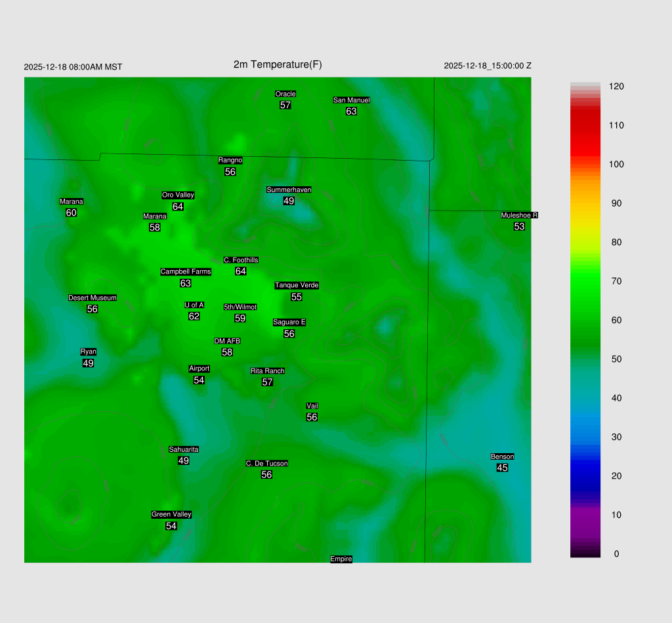
Task: Click the temperature value 45 below Benson
Action: 502,468
